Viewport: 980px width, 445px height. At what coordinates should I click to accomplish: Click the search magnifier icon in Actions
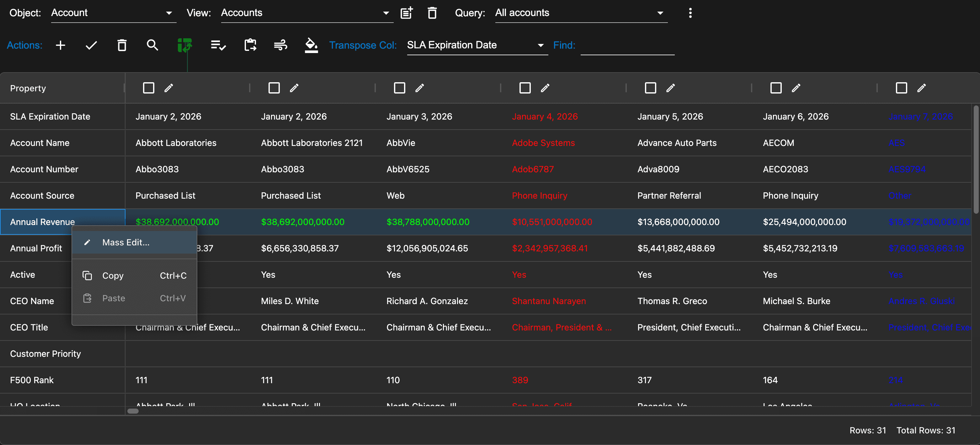point(152,45)
